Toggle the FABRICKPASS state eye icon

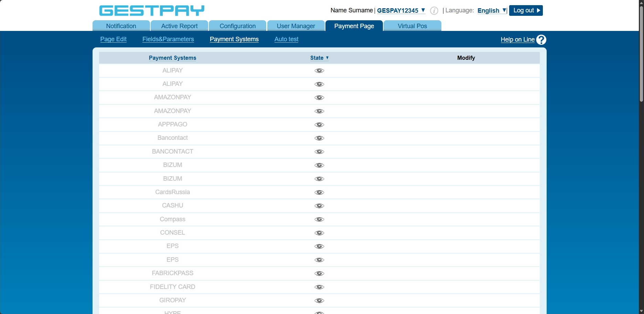click(319, 273)
